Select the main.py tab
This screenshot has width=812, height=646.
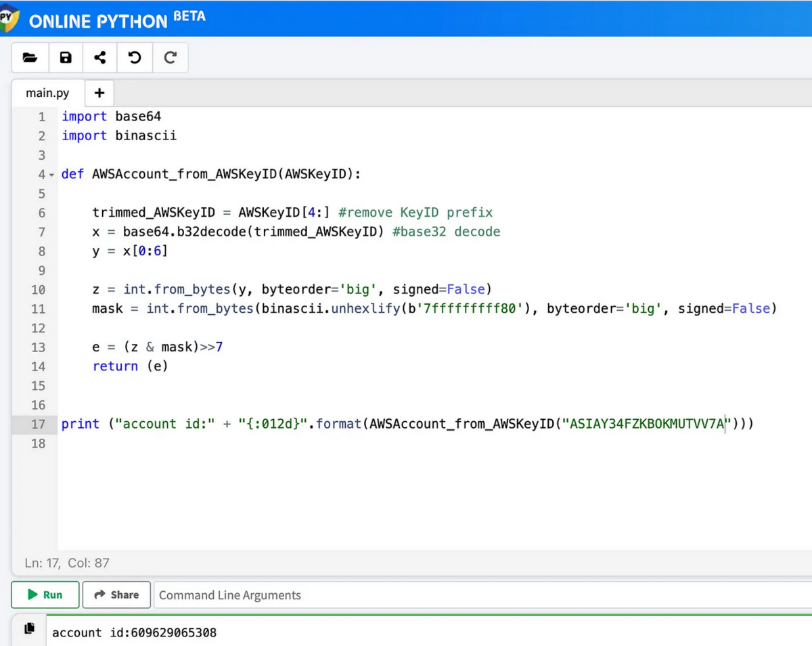point(47,93)
